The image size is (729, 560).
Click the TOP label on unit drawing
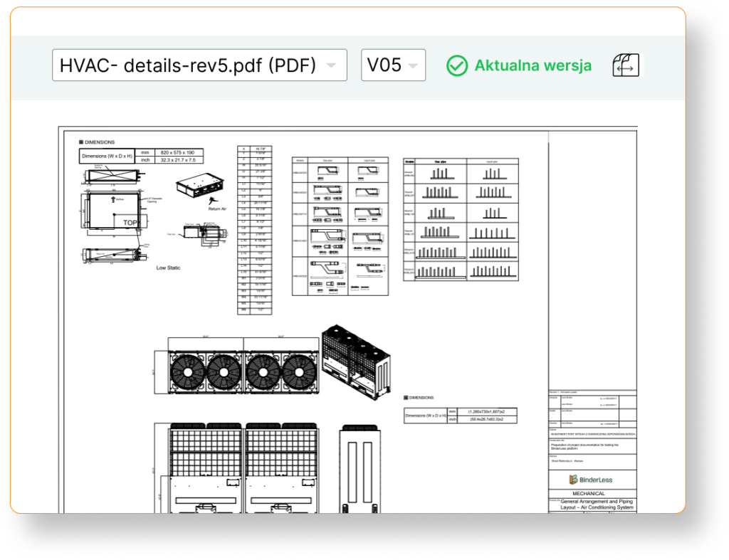point(130,223)
